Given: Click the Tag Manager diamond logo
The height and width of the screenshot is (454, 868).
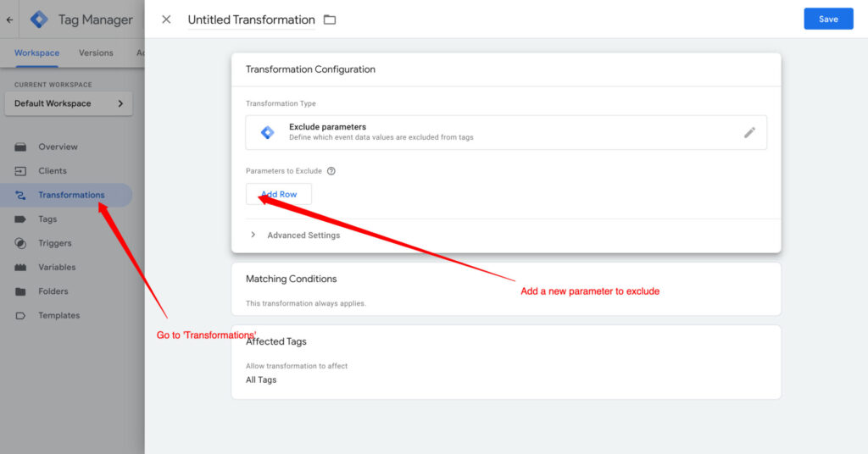Looking at the screenshot, I should (x=39, y=19).
